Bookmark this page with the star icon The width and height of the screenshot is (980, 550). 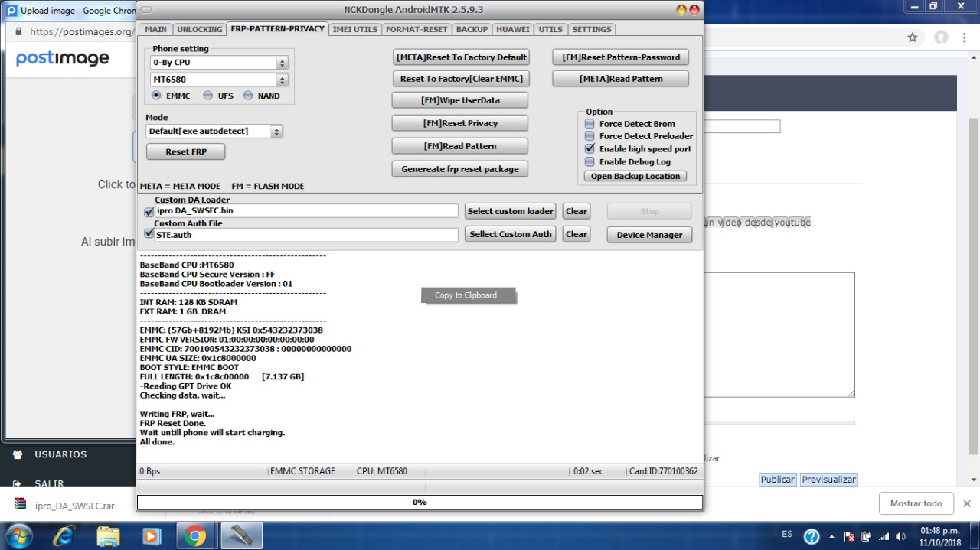coord(913,37)
